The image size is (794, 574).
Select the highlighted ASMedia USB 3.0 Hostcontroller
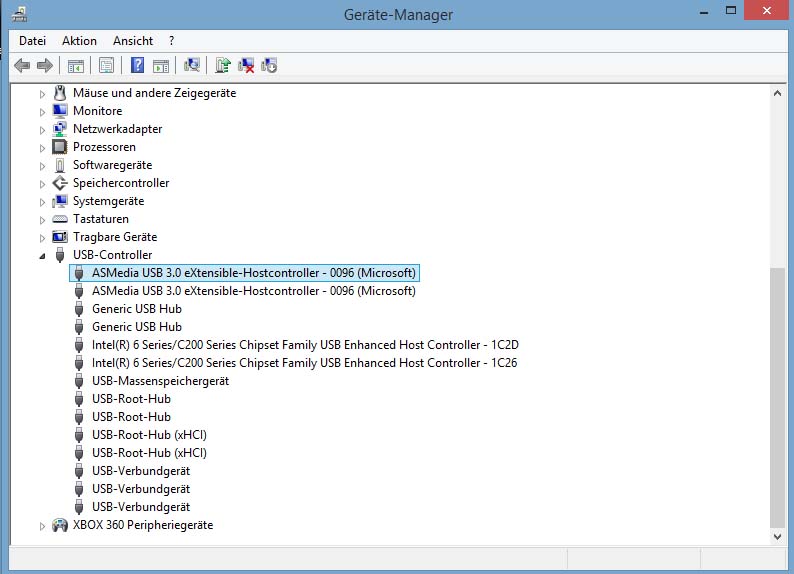pos(244,273)
